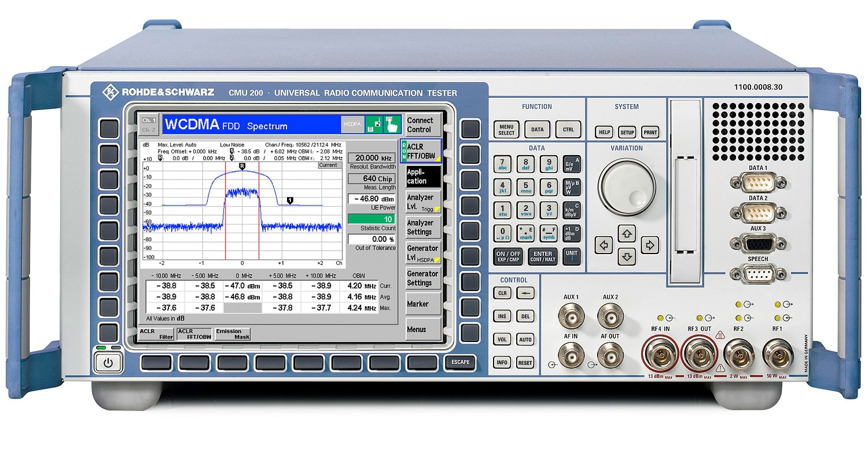
Task: Toggle the HSDPA indicator in title bar
Action: [x=351, y=124]
